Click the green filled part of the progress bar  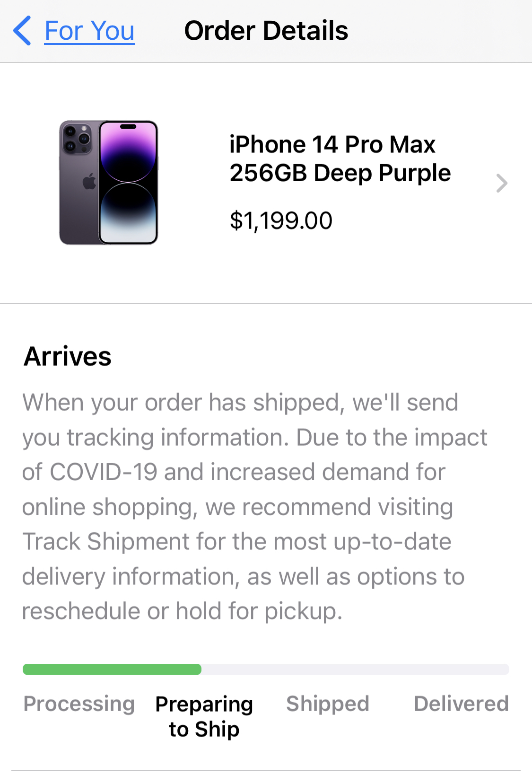(112, 669)
